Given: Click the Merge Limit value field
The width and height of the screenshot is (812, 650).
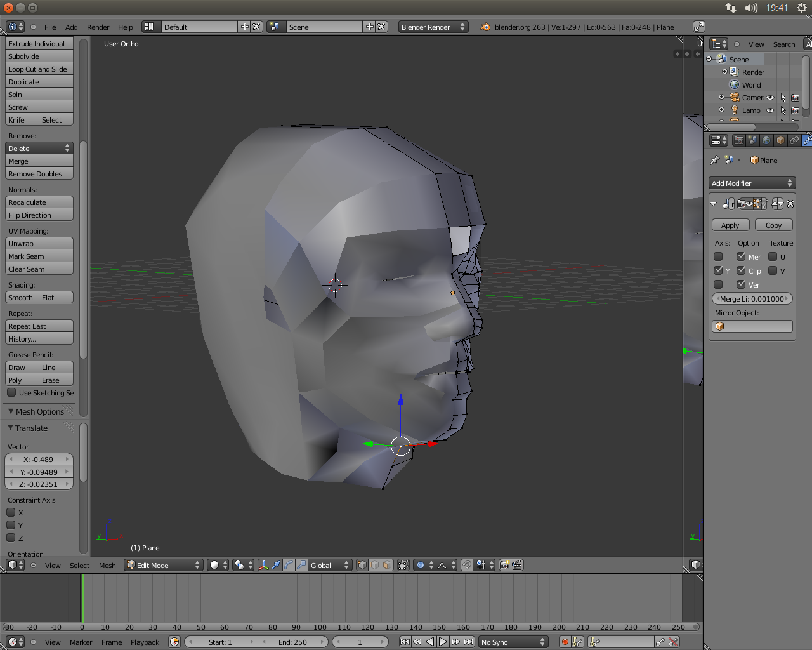Looking at the screenshot, I should [752, 299].
